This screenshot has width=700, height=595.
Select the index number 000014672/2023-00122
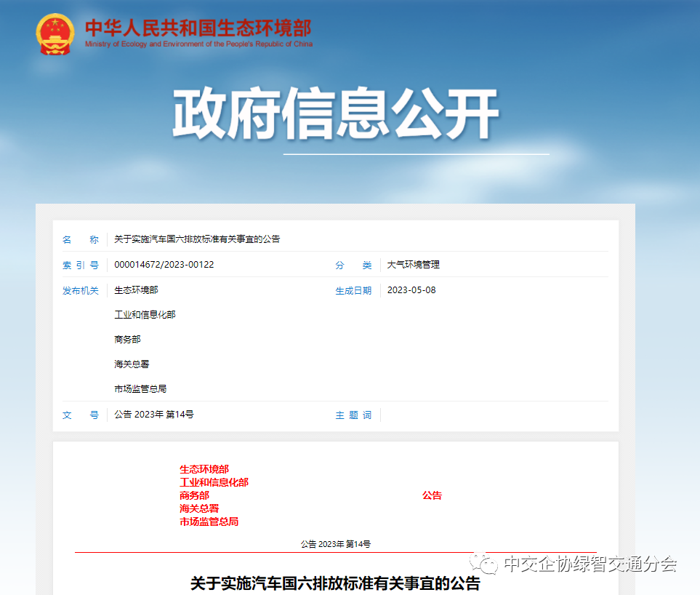pyautogui.click(x=164, y=265)
